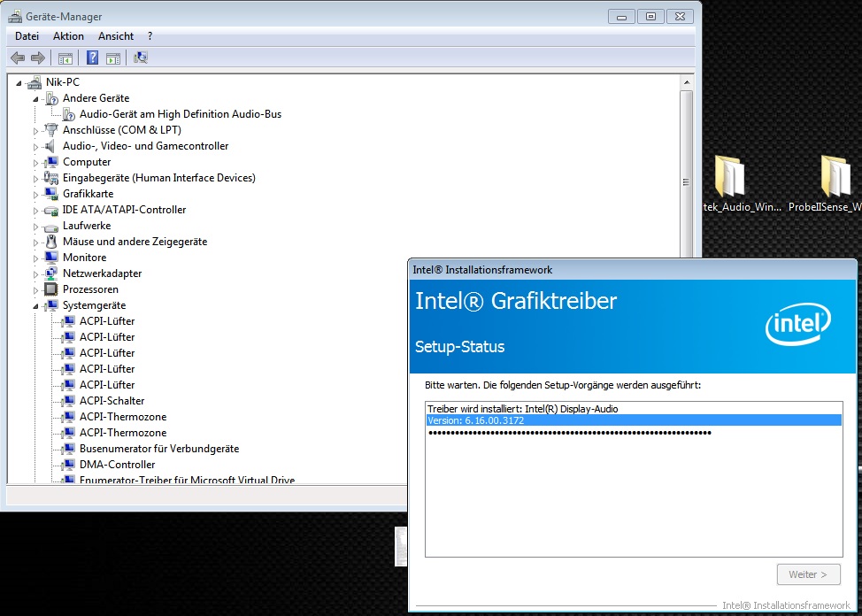Open the Datei menu
Image resolution: width=862 pixels, height=616 pixels.
point(27,36)
